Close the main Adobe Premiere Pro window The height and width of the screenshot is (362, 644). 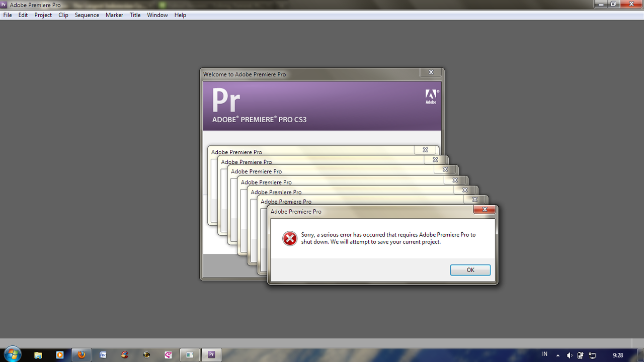click(631, 4)
